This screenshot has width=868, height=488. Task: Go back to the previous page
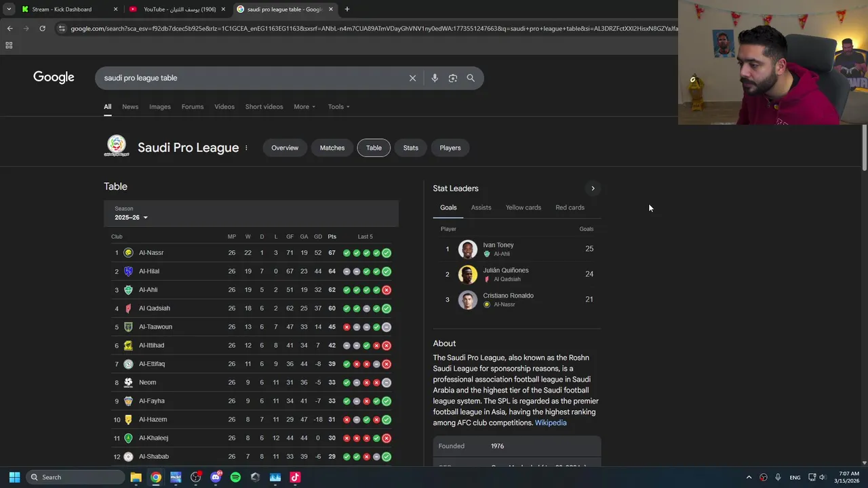pos(9,28)
